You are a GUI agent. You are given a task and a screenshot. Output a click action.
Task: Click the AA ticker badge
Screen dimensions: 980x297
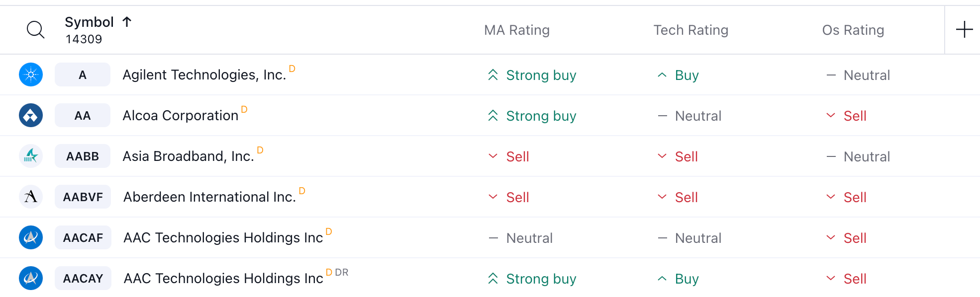[x=83, y=116]
